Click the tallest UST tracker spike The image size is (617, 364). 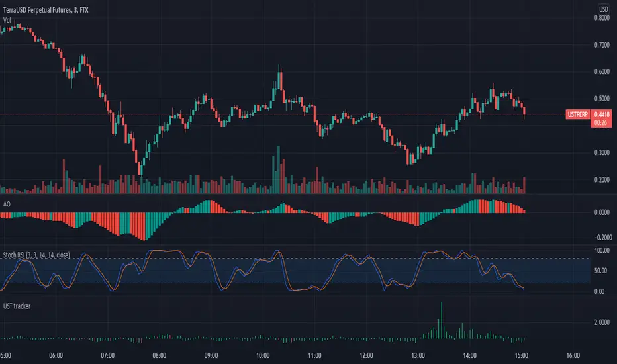[442, 320]
